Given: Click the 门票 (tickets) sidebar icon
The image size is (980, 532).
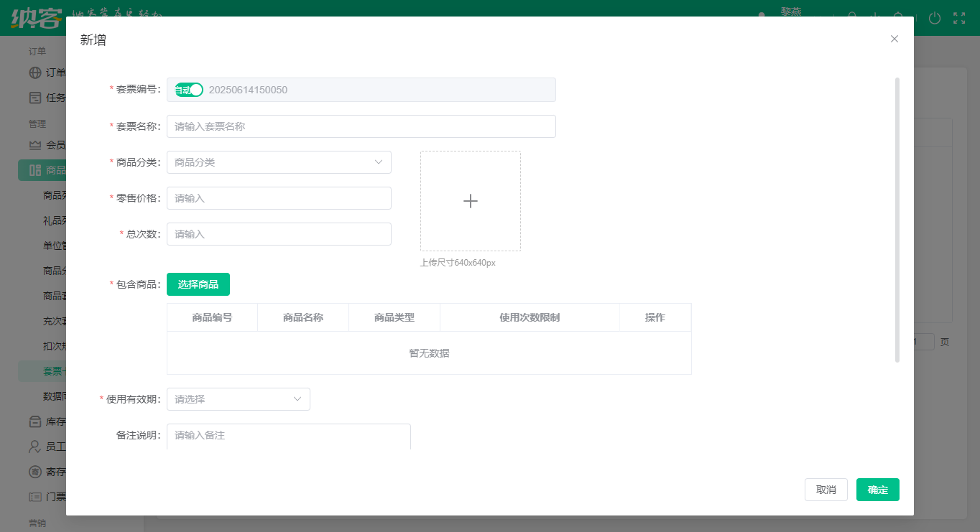Looking at the screenshot, I should (34, 496).
